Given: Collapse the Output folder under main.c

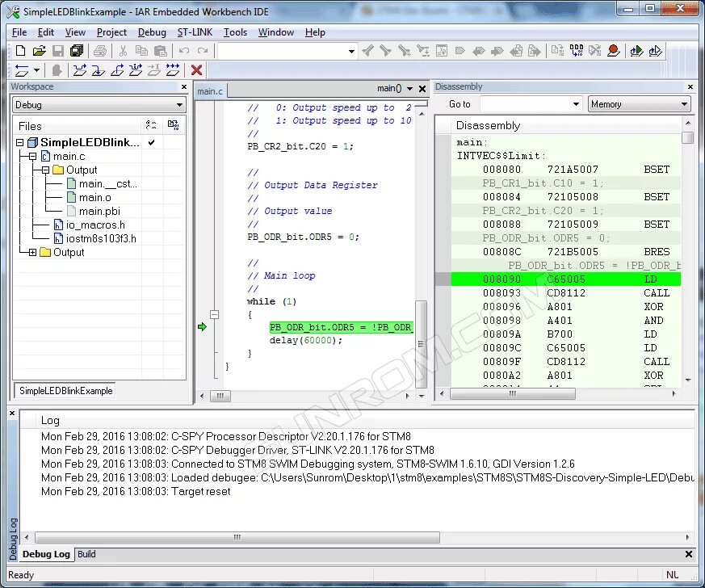Looking at the screenshot, I should 45,170.
